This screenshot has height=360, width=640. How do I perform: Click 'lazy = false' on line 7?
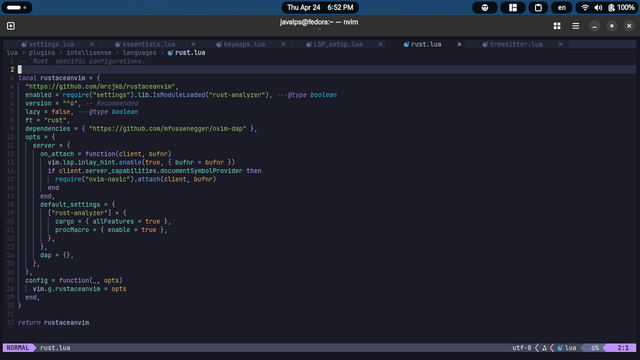coord(48,112)
